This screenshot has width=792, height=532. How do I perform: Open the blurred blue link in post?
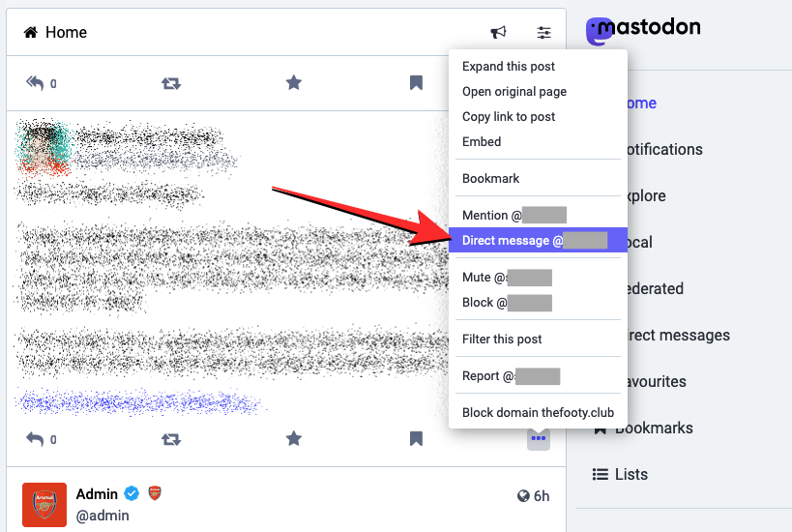(x=139, y=402)
